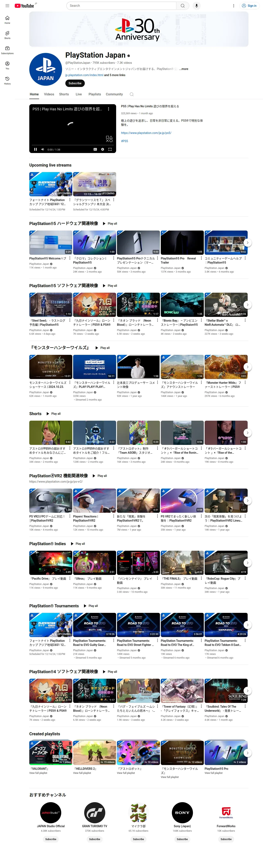
Task: Toggle subtitles with the CC button
Action: (x=95, y=149)
